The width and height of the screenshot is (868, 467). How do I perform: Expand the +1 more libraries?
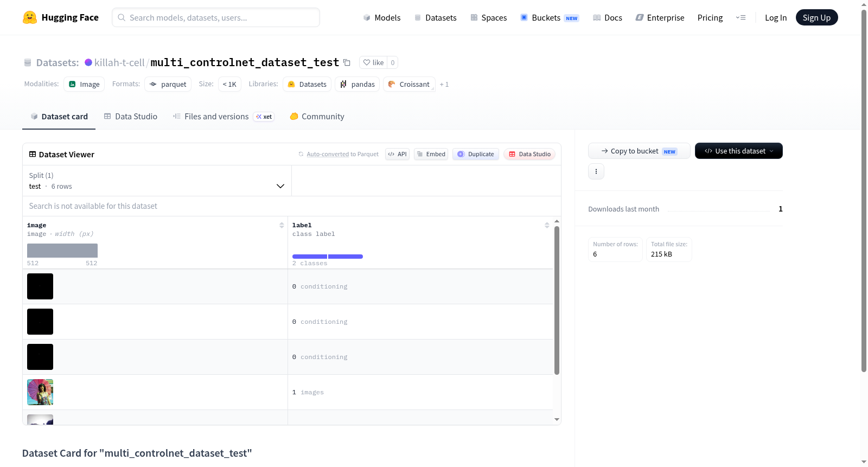(x=444, y=84)
